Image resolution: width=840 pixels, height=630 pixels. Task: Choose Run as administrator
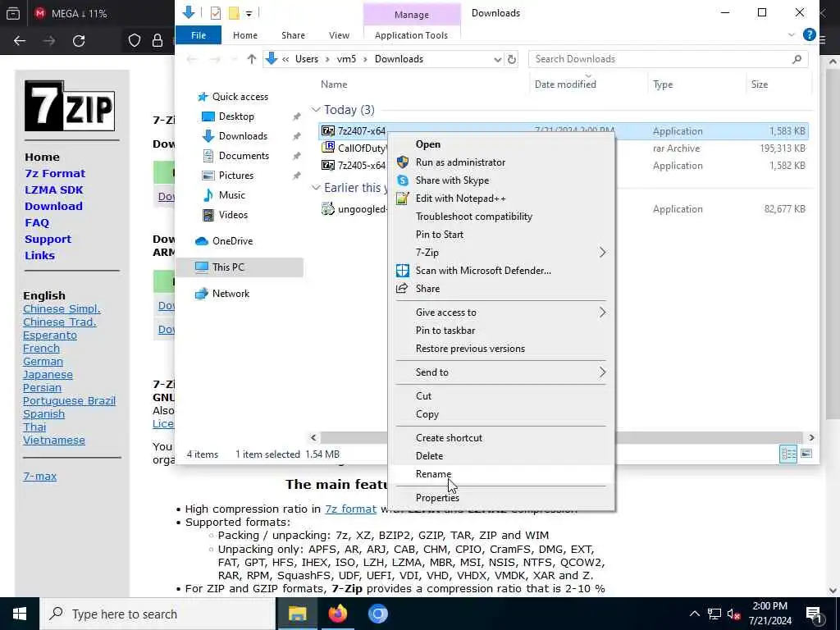click(501, 162)
